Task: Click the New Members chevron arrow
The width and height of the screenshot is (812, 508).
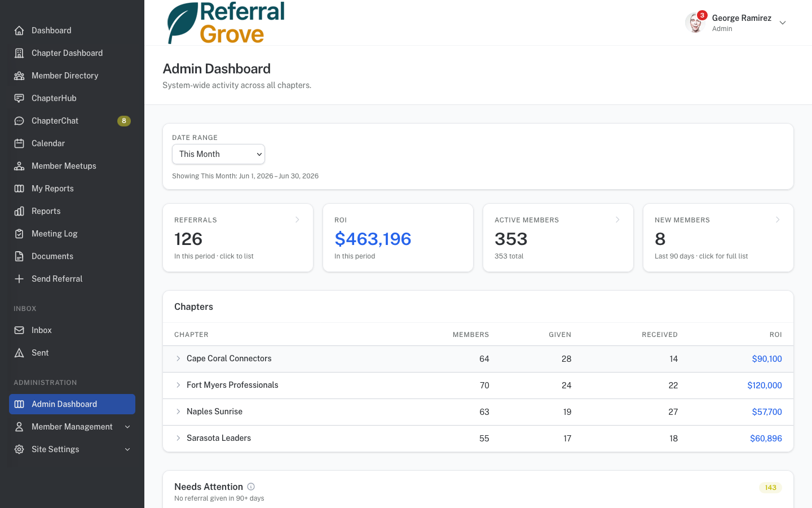Action: click(778, 220)
